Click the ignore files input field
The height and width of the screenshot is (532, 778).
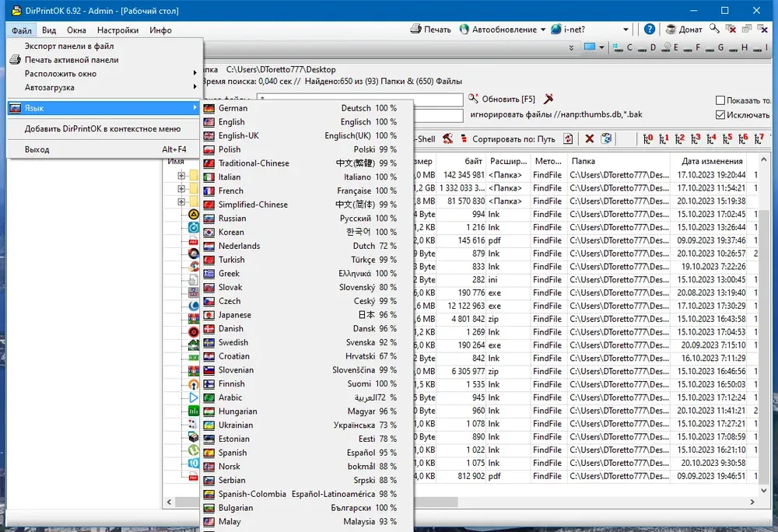click(438, 115)
